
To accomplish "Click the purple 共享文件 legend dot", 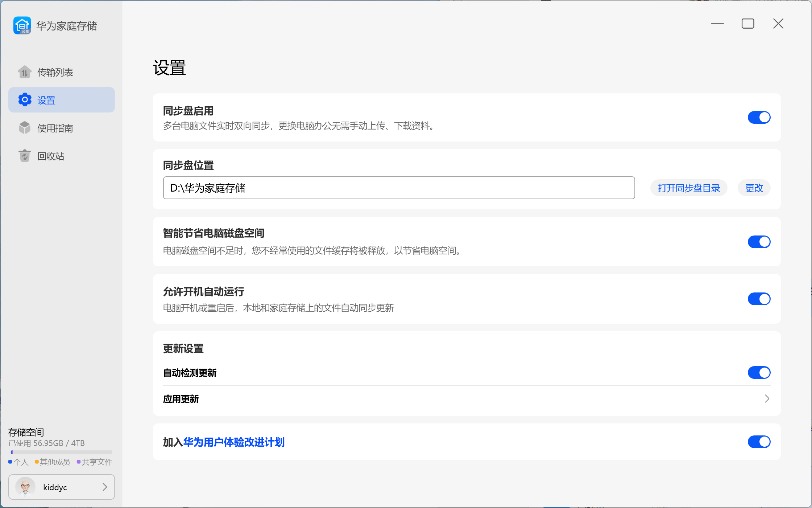I will coord(79,462).
